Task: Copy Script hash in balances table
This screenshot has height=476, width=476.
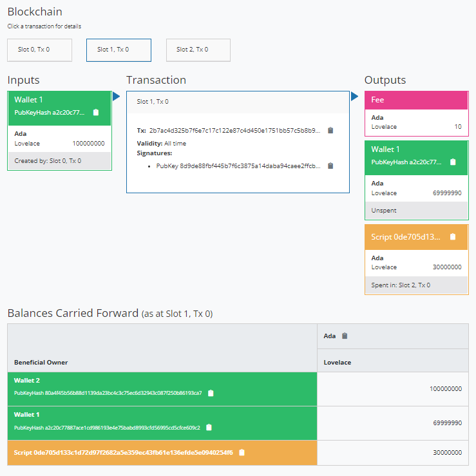Action: (x=242, y=452)
